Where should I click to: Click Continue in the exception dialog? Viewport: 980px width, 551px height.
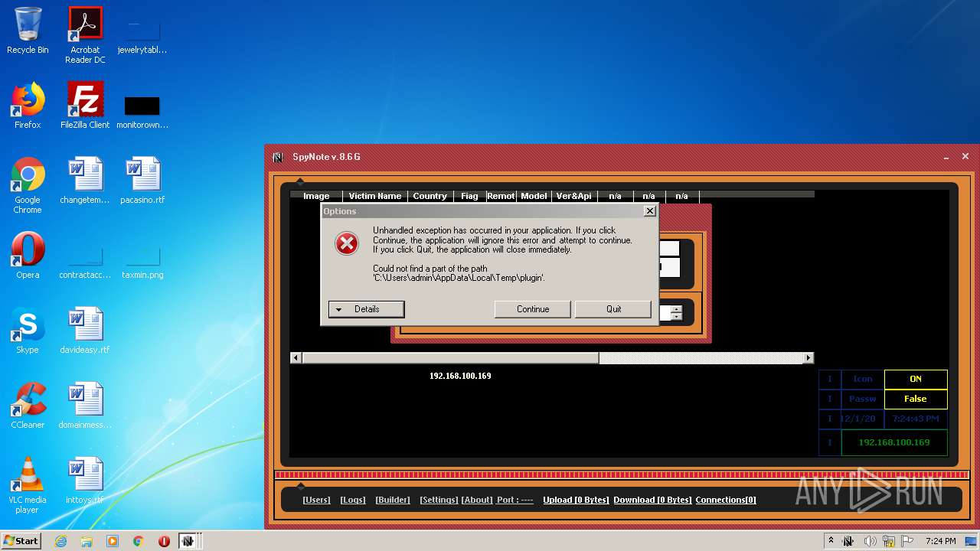533,309
